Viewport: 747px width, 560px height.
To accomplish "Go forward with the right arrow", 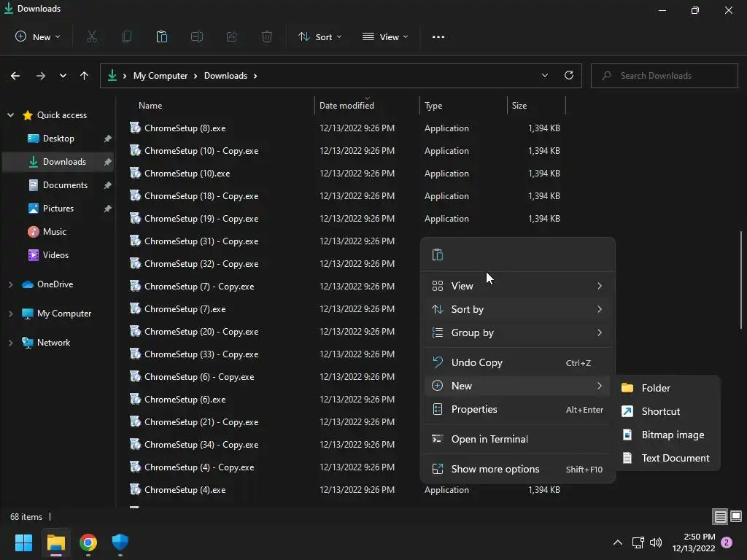I will point(41,76).
